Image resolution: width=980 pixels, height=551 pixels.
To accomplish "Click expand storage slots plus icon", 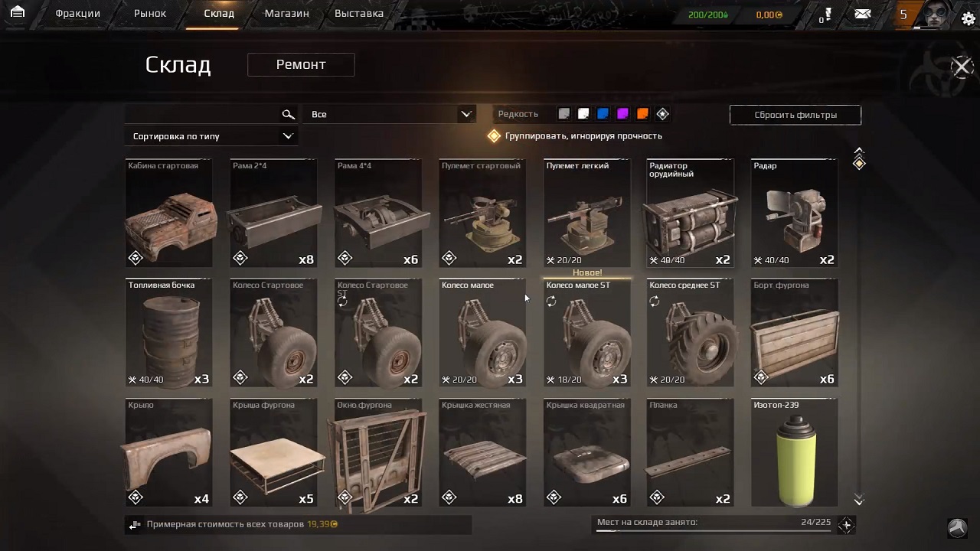I will (x=845, y=525).
